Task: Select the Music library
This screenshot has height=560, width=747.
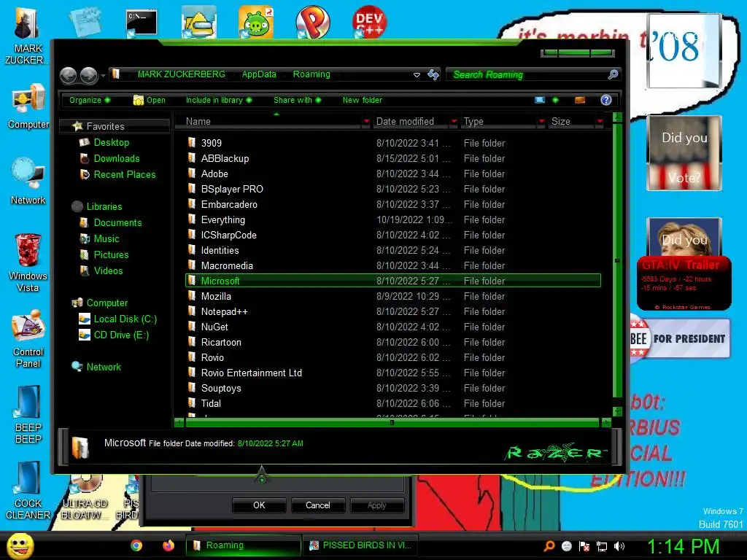Action: tap(106, 239)
